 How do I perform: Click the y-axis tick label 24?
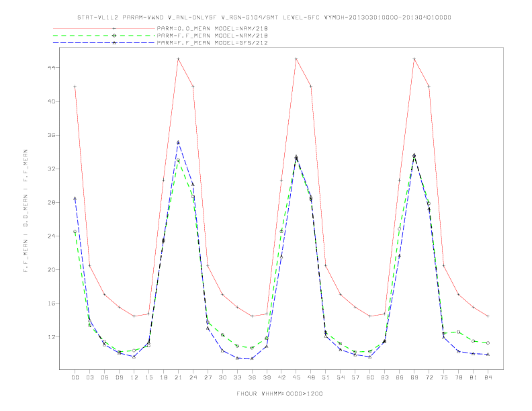(51, 236)
